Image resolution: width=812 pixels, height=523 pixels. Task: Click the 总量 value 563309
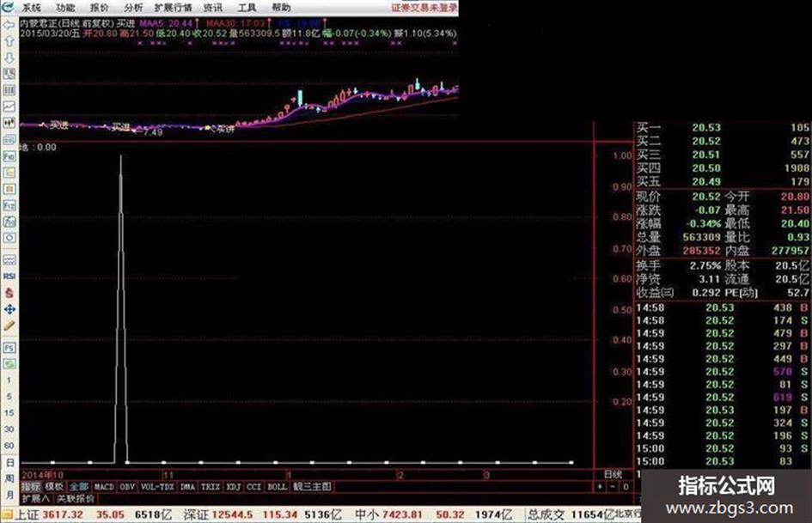tap(701, 237)
